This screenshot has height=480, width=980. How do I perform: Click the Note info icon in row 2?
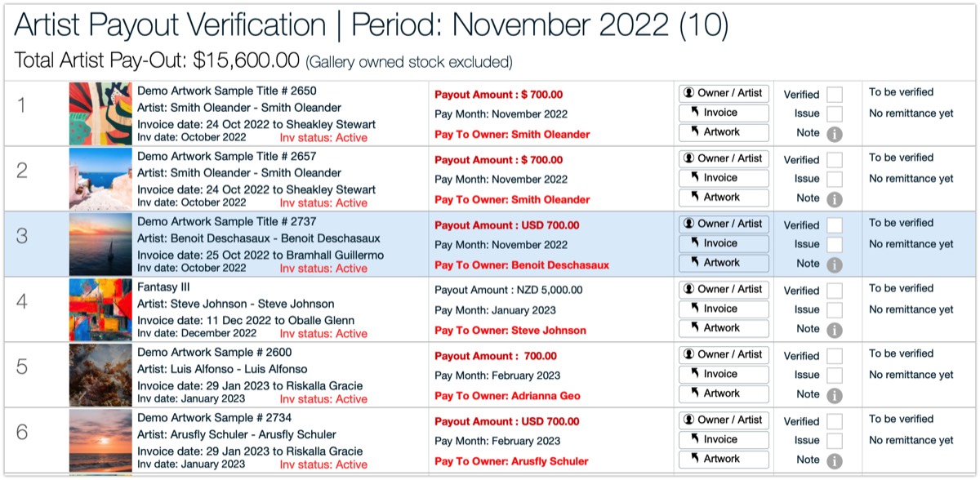tap(834, 198)
